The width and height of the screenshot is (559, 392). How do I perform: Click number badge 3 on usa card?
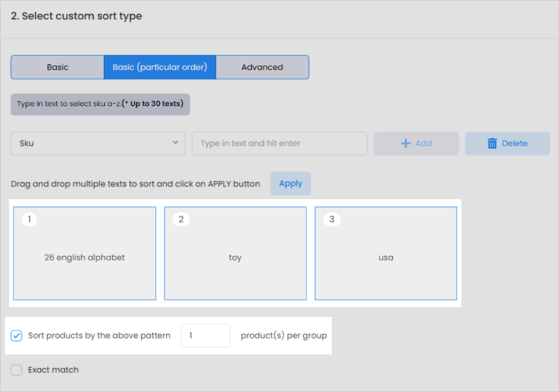(332, 219)
